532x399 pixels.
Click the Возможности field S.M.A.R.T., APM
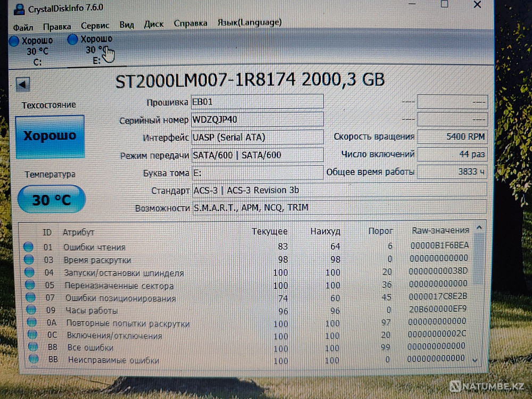coord(339,207)
